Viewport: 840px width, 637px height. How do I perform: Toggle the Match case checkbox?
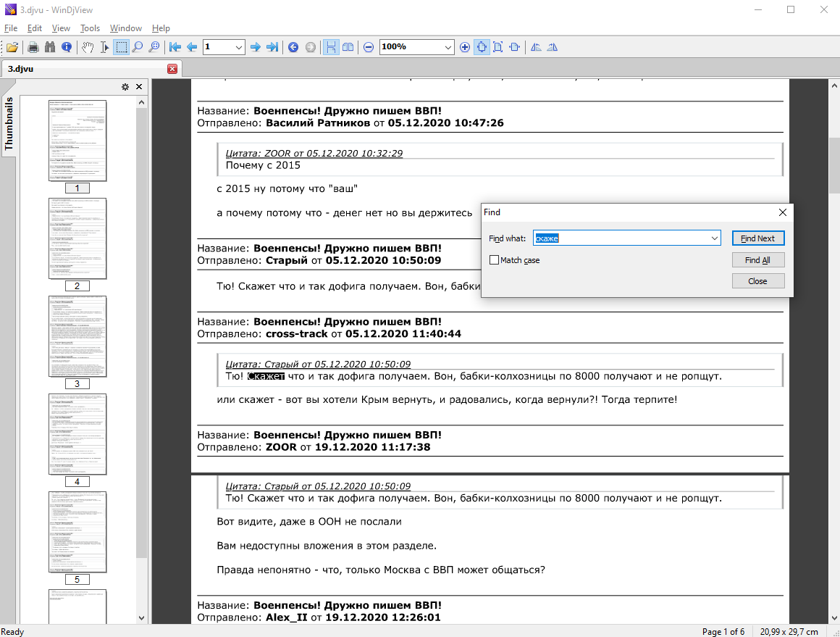click(494, 260)
